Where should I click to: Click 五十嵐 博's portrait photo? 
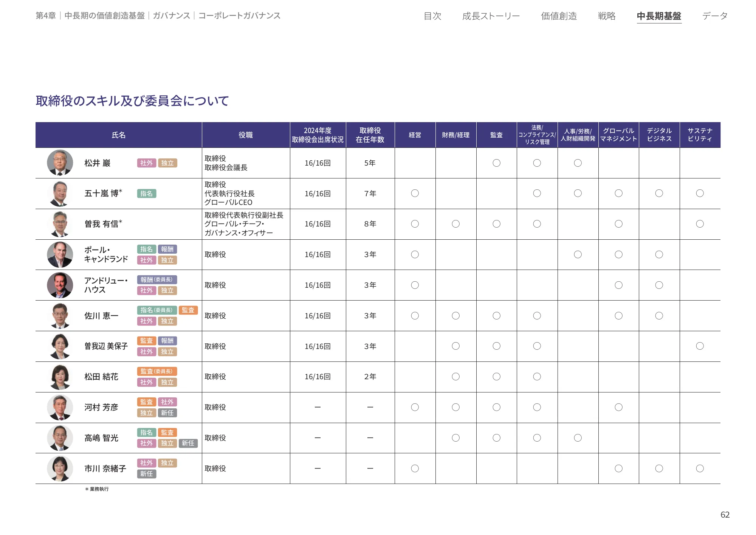tap(60, 194)
